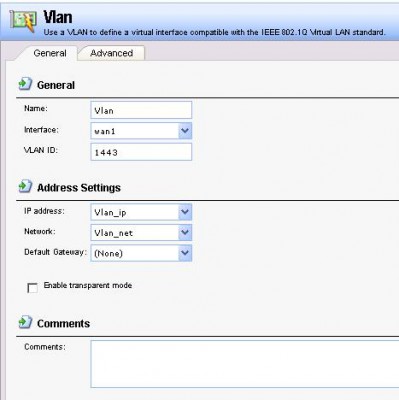Click the large 'Vlan' page title
399x400 pixels.
[x=58, y=17]
